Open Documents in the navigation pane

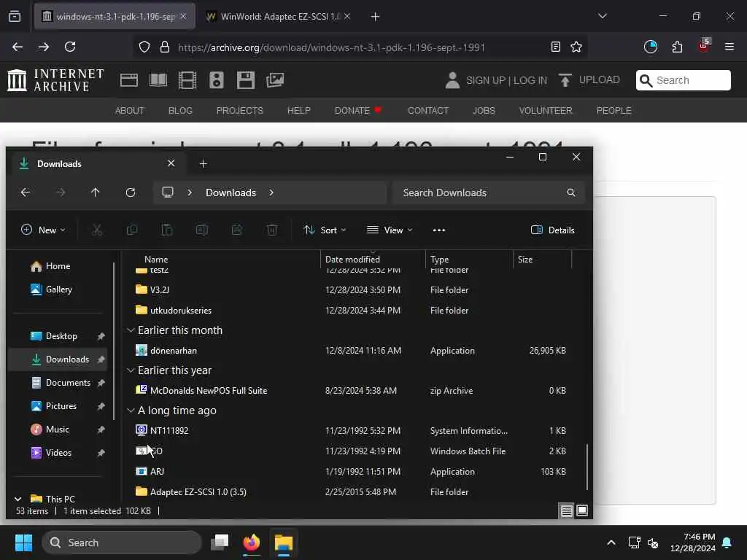coord(61,383)
